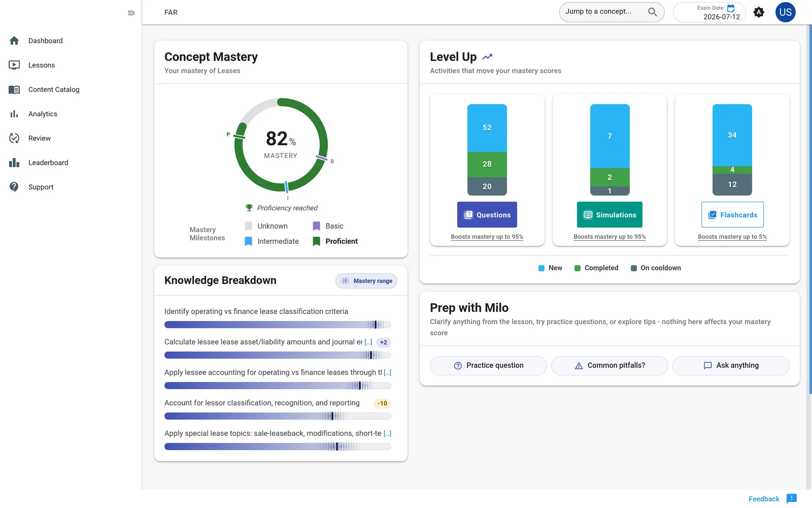Click the Flashcards button
Image resolution: width=812 pixels, height=508 pixels.
[x=732, y=214]
